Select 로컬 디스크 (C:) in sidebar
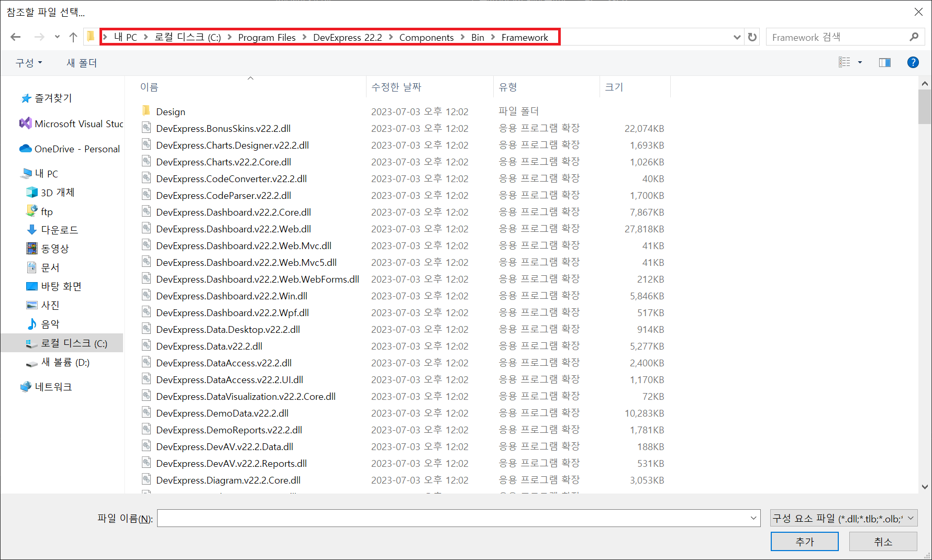The width and height of the screenshot is (932, 560). (x=62, y=343)
